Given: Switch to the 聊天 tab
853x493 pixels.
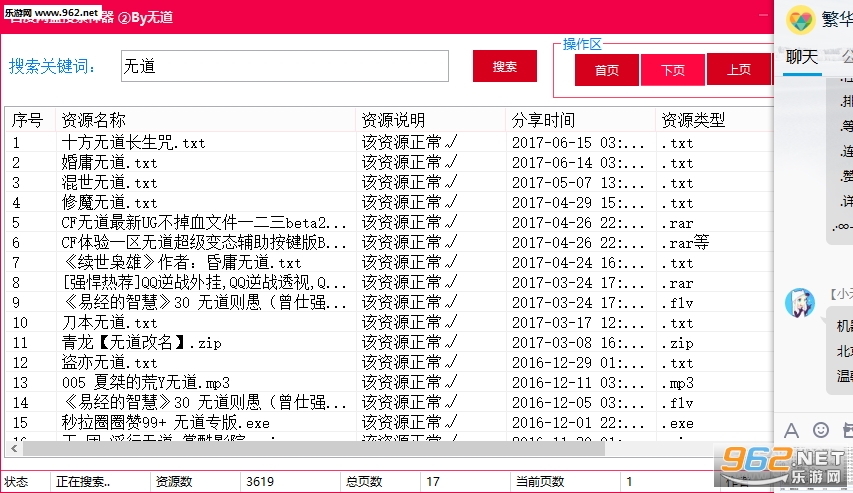Looking at the screenshot, I should click(802, 56).
